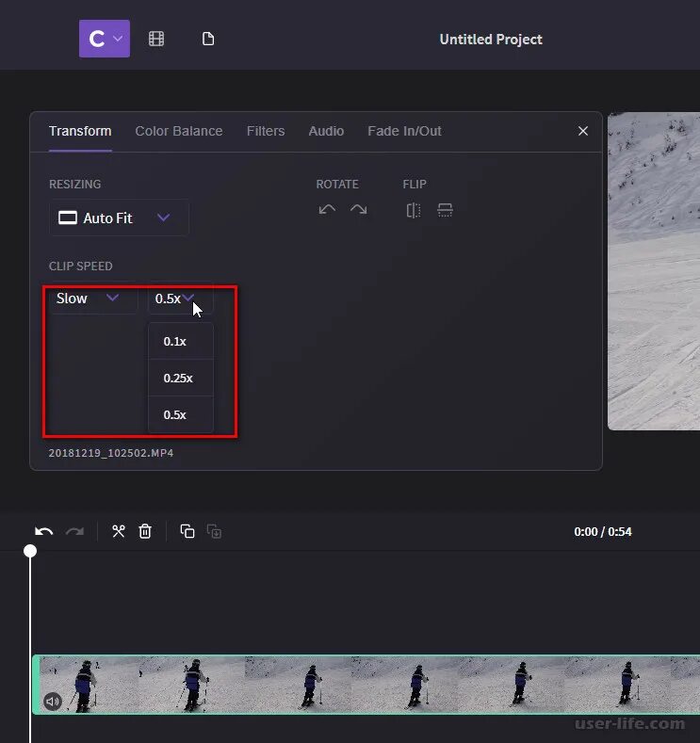Choose 0.25x speed option
This screenshot has height=743, width=700.
(x=181, y=378)
